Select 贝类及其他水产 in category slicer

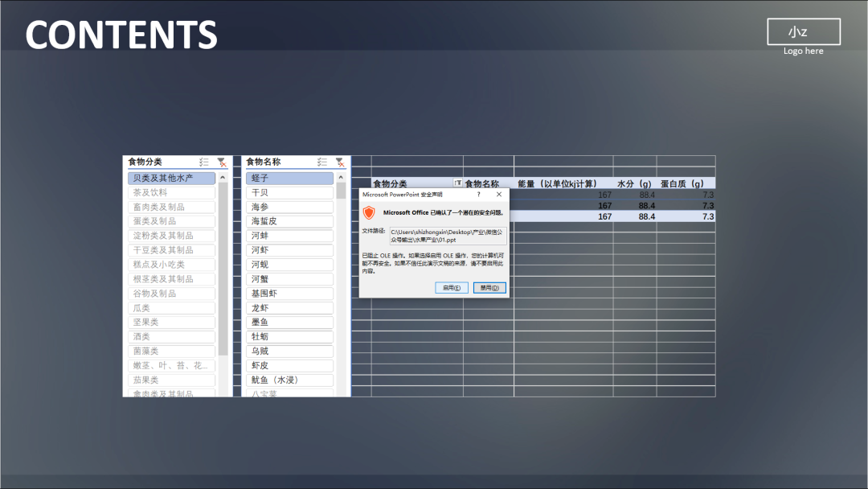point(171,178)
